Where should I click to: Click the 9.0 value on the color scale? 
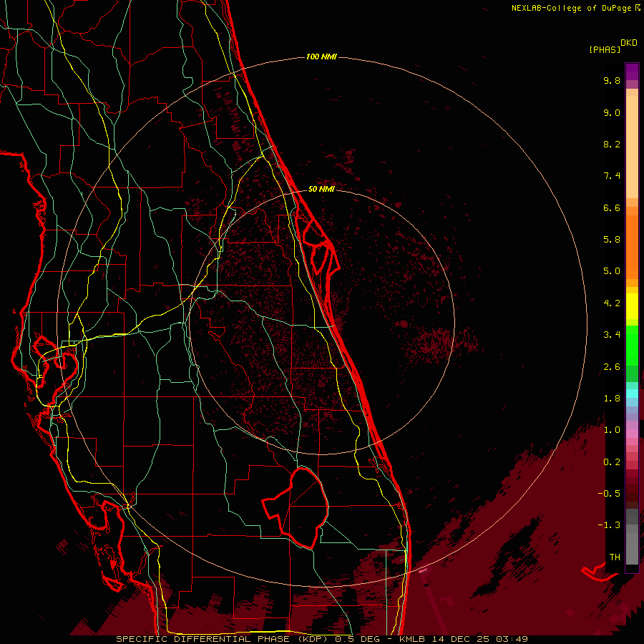pos(612,112)
